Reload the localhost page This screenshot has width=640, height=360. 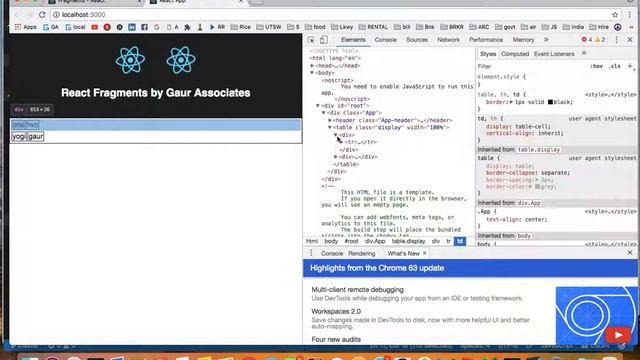point(42,15)
